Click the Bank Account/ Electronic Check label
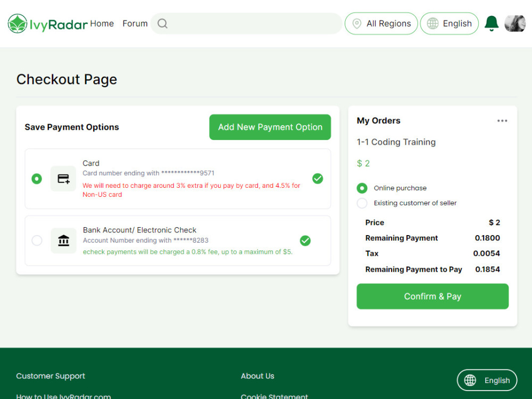 (x=139, y=230)
